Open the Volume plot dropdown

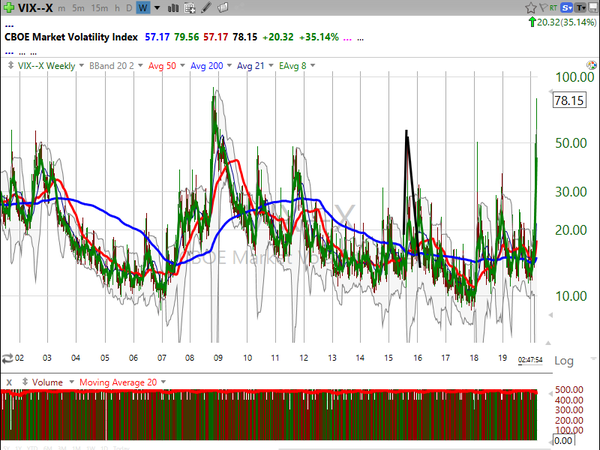[x=71, y=382]
